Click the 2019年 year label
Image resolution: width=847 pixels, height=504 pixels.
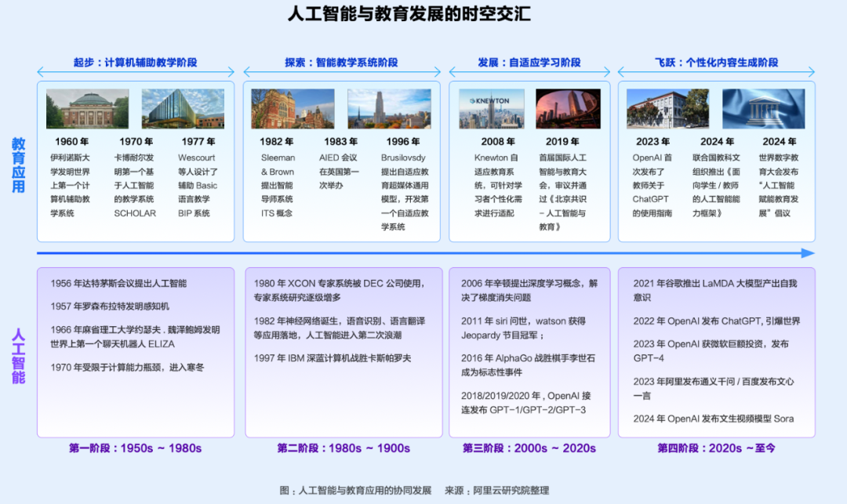click(562, 141)
